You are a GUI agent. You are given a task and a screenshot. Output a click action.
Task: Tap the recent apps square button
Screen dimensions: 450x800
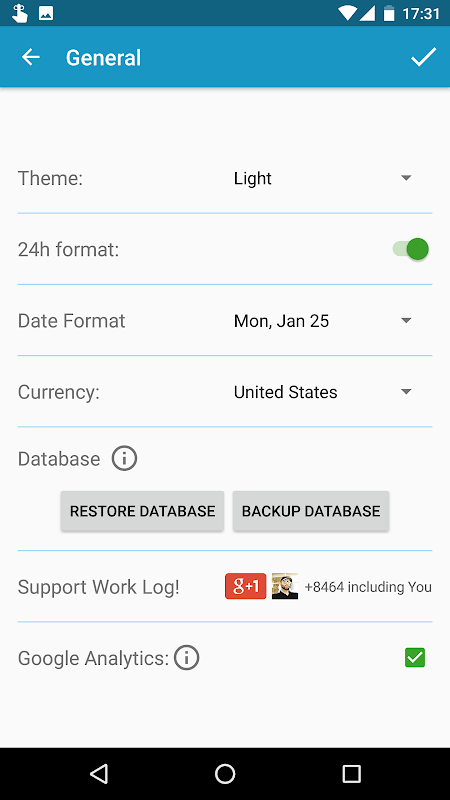click(351, 773)
